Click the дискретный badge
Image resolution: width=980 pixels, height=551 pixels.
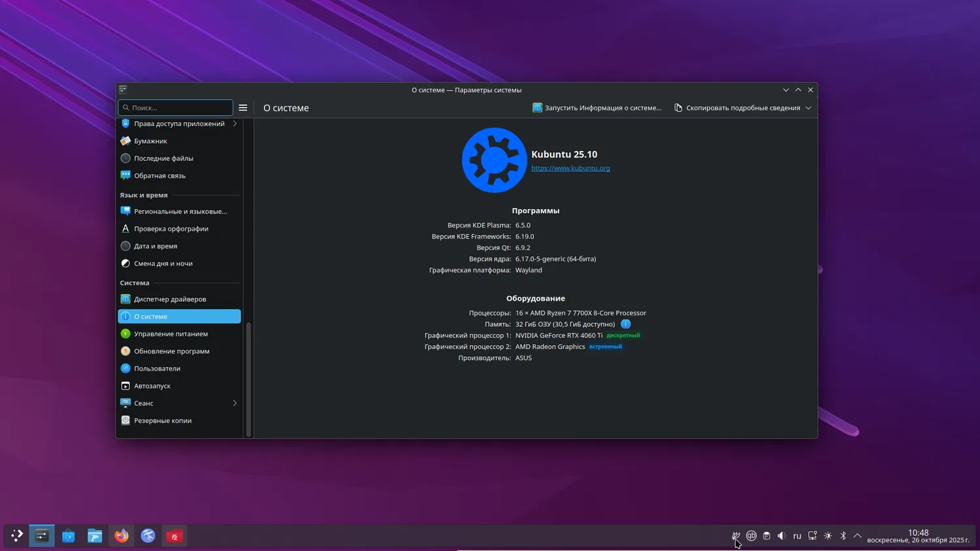coord(623,335)
